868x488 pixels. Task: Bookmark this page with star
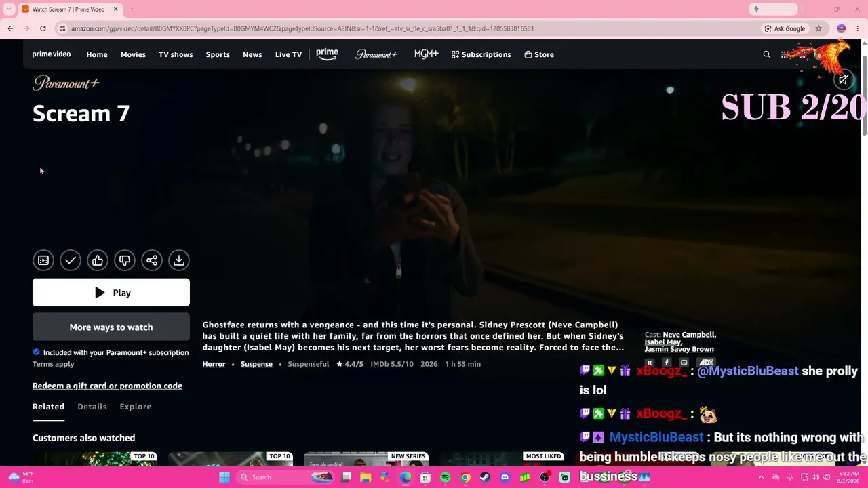[x=818, y=28]
